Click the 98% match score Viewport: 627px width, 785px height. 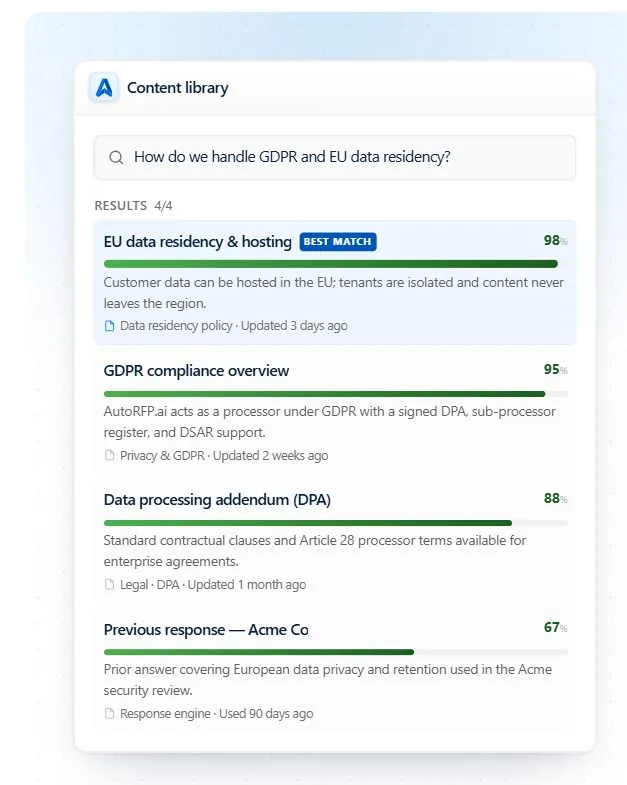(x=555, y=240)
